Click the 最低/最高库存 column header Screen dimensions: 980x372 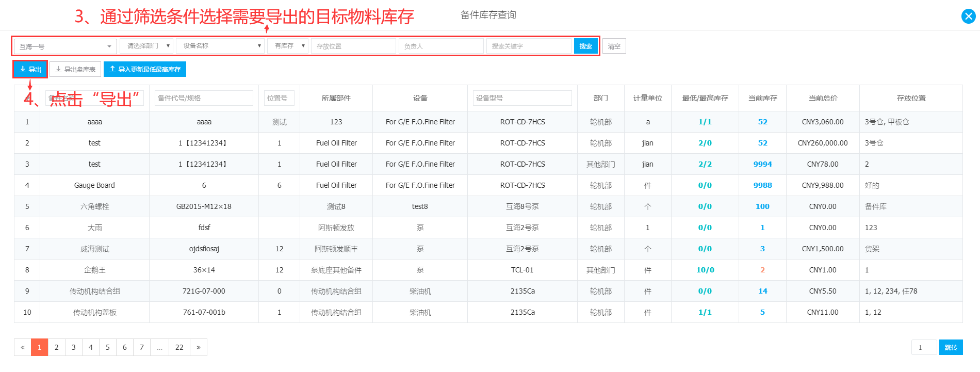[x=705, y=98]
